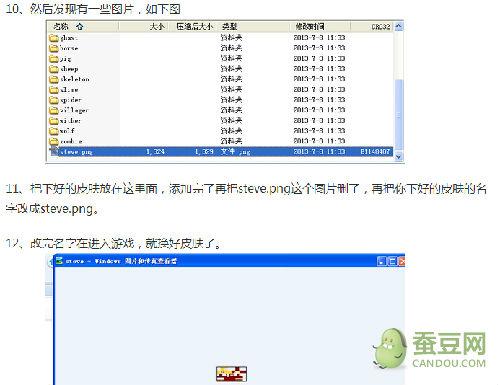The width and height of the screenshot is (500, 385).
Task: Select the villager folder icon
Action: tap(54, 110)
